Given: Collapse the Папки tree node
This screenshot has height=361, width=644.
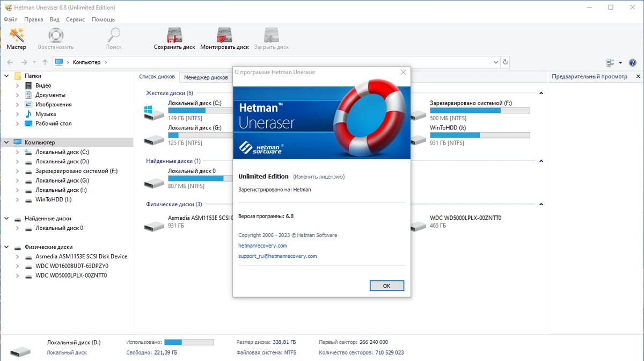Looking at the screenshot, I should click(x=6, y=76).
